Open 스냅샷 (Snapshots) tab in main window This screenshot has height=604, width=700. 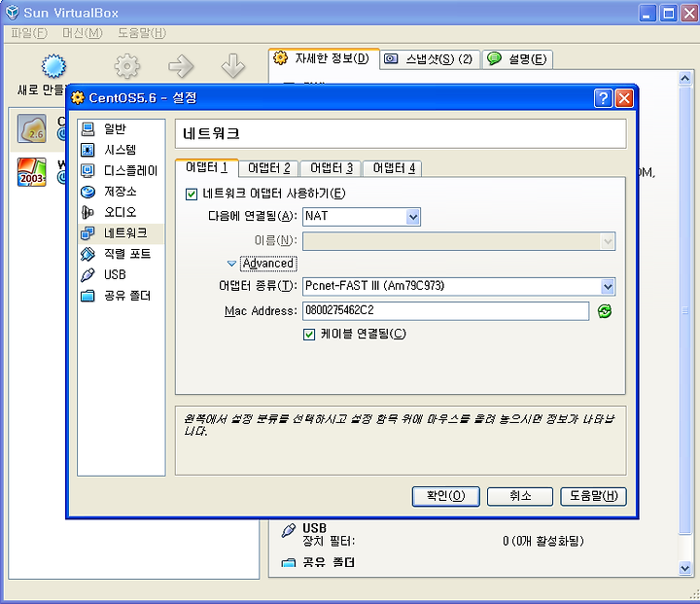(x=430, y=59)
